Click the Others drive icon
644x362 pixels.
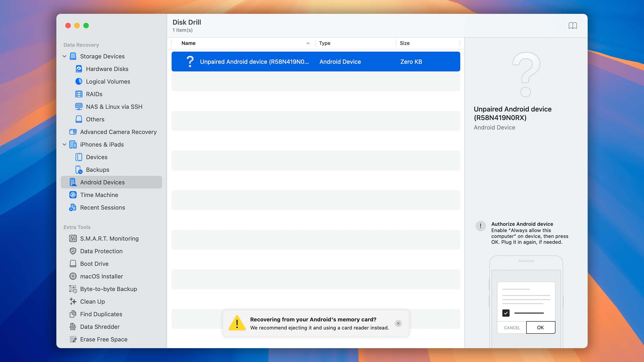point(79,119)
